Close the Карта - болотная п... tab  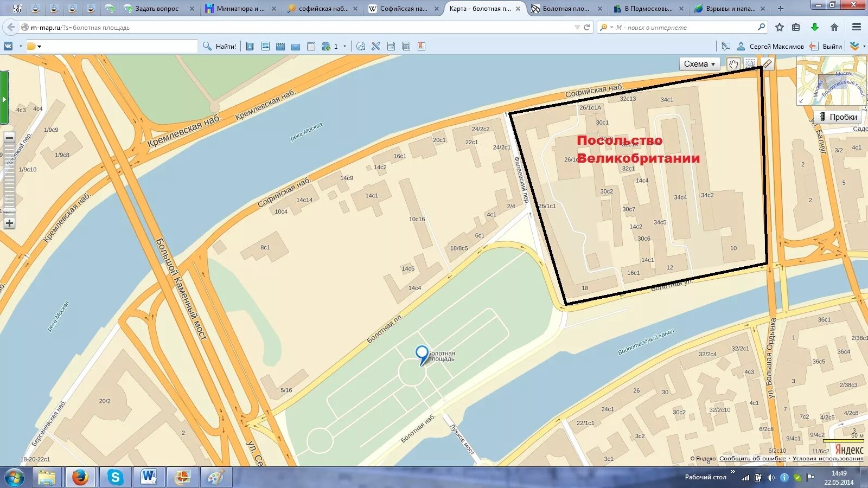[518, 9]
